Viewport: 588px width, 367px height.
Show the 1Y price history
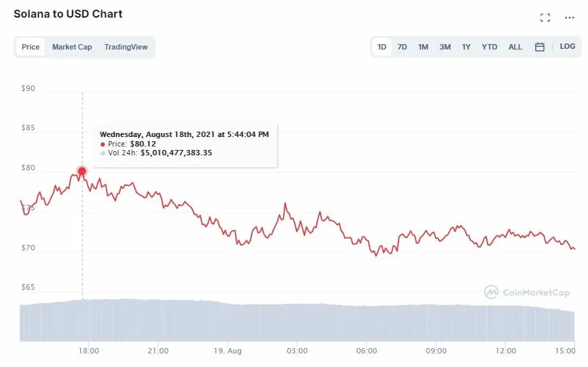[466, 47]
